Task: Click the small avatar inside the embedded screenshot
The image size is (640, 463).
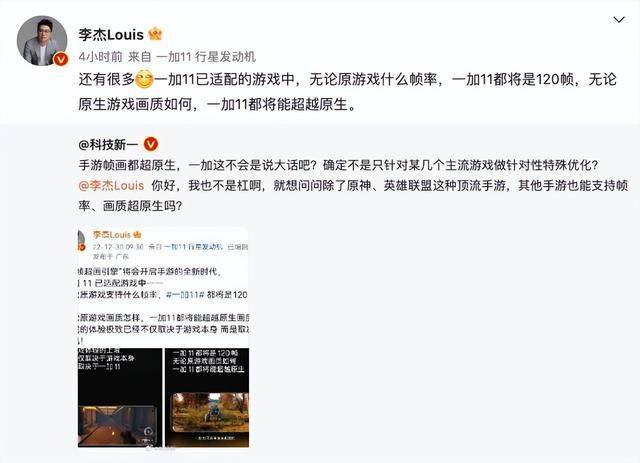Action: (x=82, y=240)
